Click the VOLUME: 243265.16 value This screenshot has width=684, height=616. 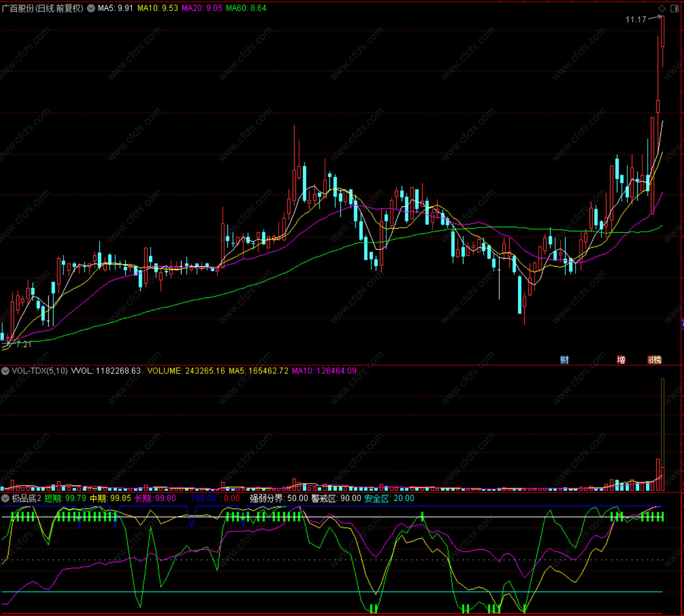(x=186, y=371)
